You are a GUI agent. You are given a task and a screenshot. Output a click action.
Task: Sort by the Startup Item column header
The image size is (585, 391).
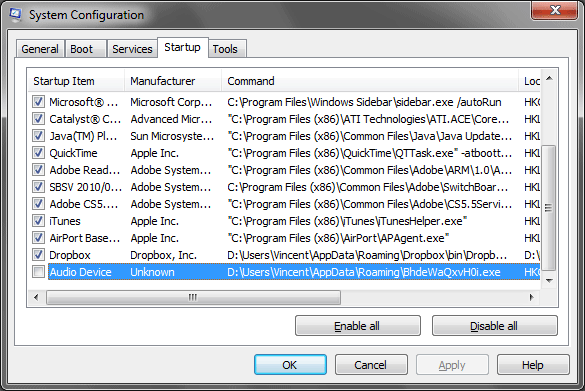(76, 81)
